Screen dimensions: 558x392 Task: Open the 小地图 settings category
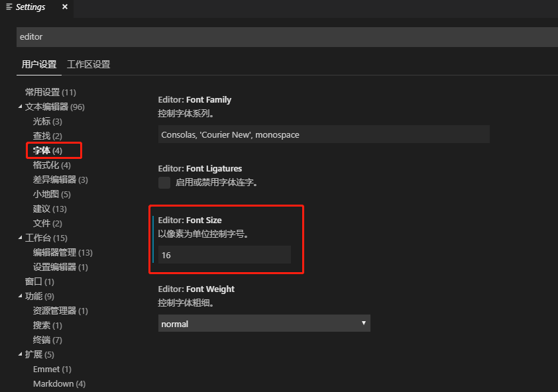click(x=50, y=193)
